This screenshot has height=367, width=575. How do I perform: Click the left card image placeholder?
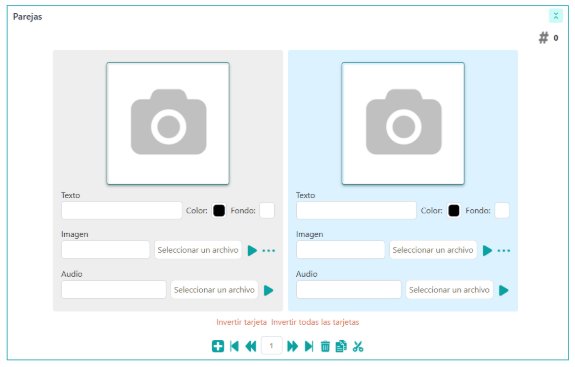[168, 124]
